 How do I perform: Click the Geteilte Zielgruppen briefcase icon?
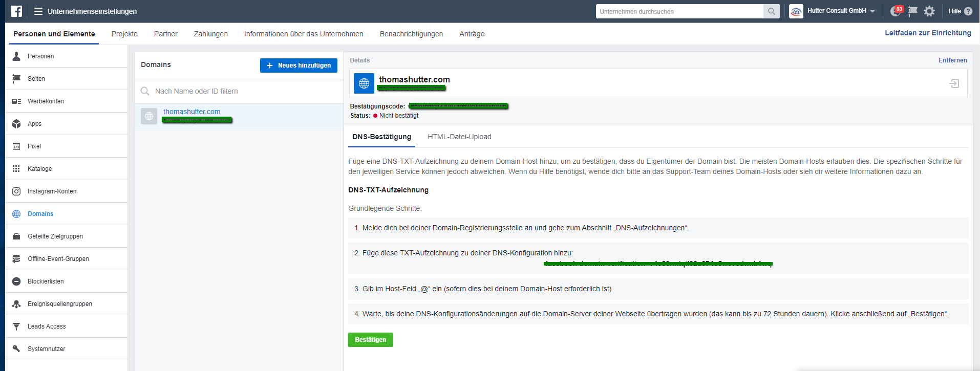tap(16, 236)
